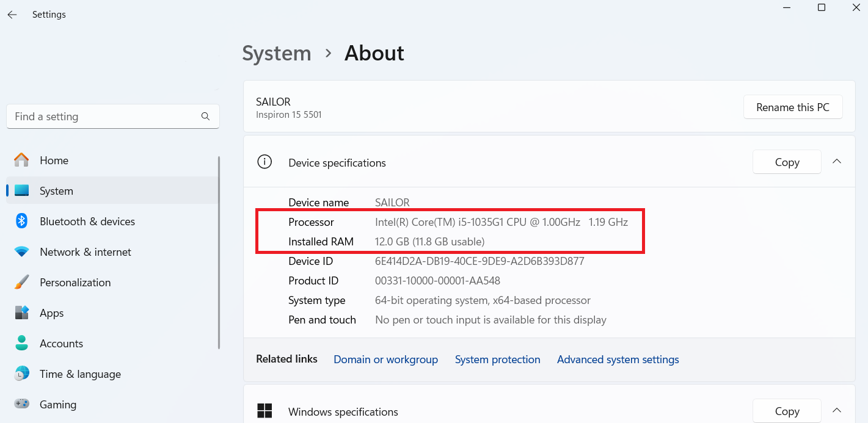Collapse the Windows specifications section
The image size is (868, 423).
837,410
